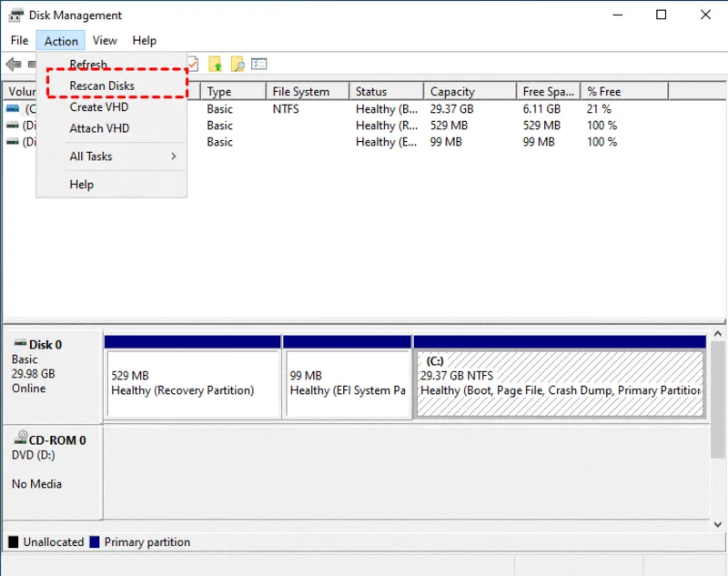Image resolution: width=728 pixels, height=576 pixels.
Task: Click Refresh in the Action menu
Action: point(87,64)
